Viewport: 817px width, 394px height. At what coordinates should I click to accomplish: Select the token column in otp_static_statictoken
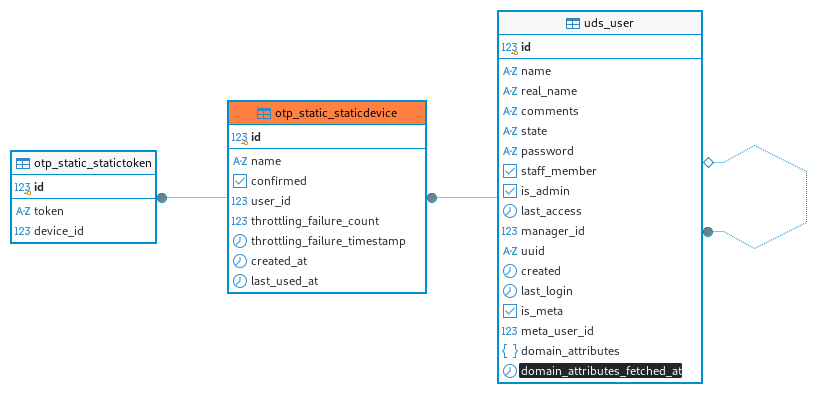point(48,211)
